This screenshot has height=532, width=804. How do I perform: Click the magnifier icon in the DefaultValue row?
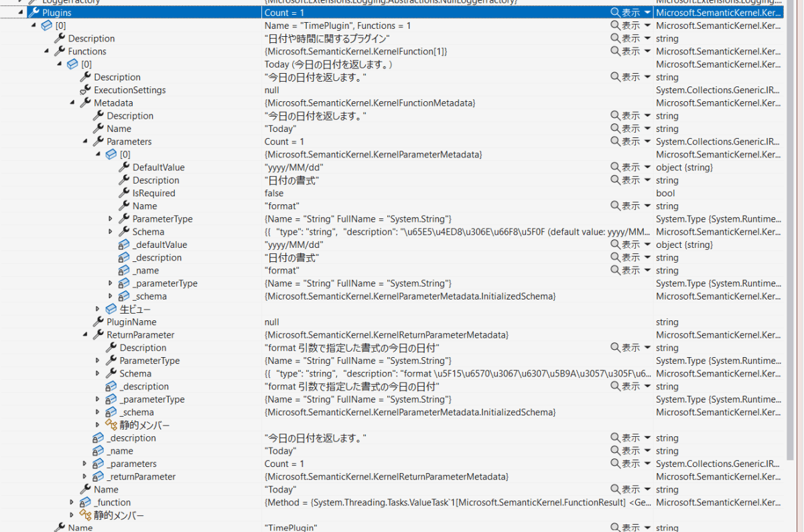(x=615, y=168)
